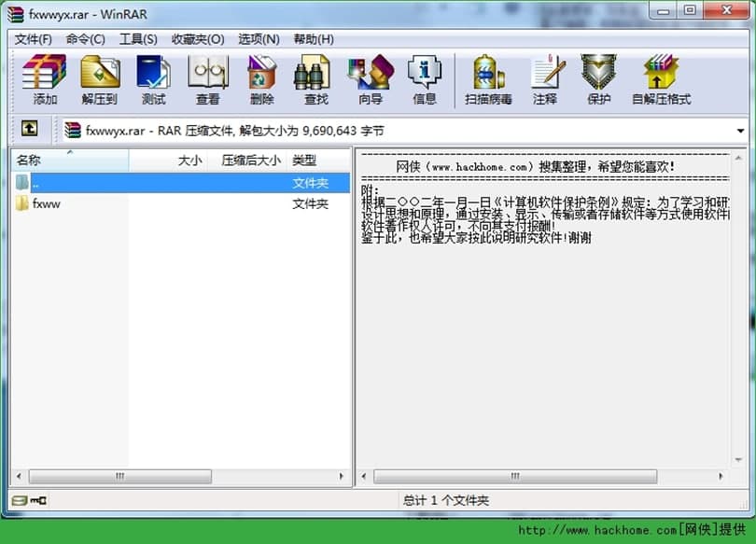Show archive 信息 (Info)
The height and width of the screenshot is (544, 756).
[x=425, y=78]
